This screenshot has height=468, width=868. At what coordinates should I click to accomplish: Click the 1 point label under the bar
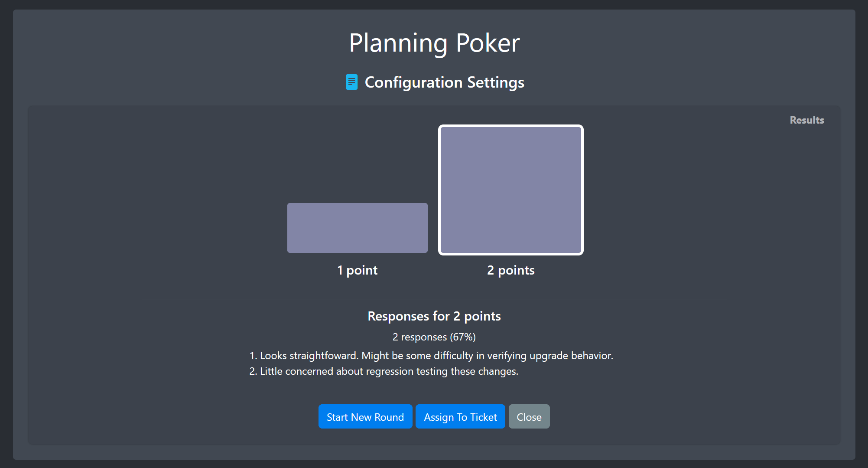(357, 270)
